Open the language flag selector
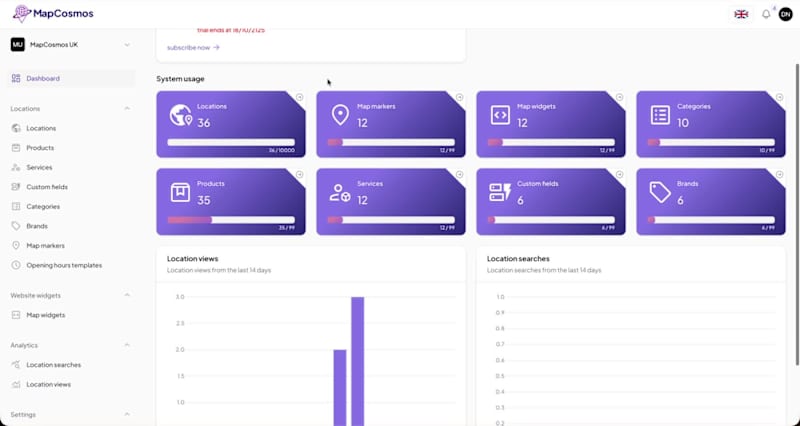800x426 pixels. coord(741,14)
